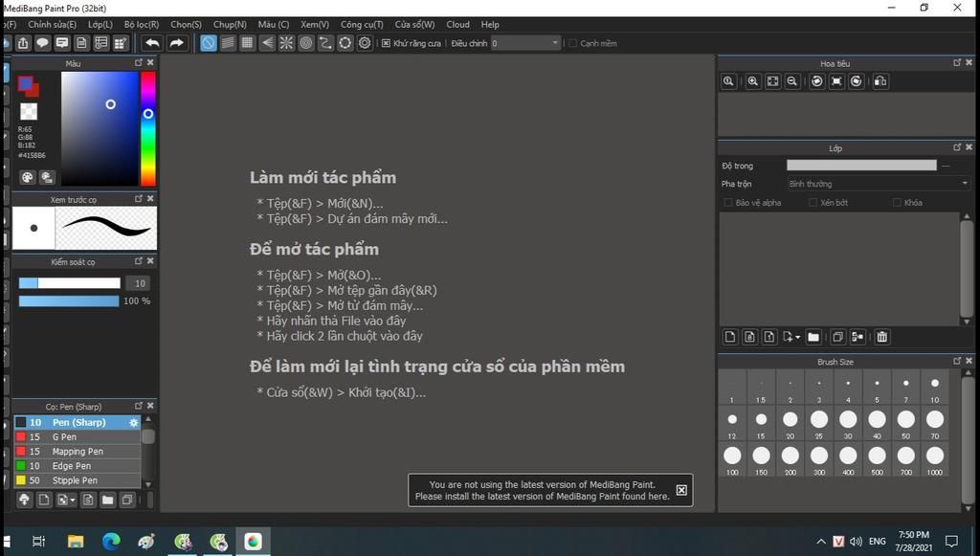Add brush folder in brush panel
This screenshot has width=980, height=556.
click(107, 500)
